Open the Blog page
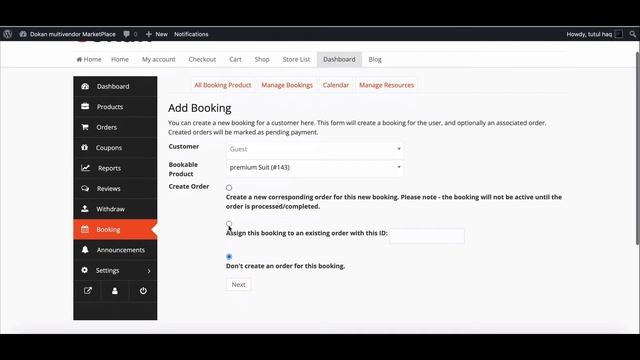Viewport: 640px width, 360px height. tap(375, 59)
